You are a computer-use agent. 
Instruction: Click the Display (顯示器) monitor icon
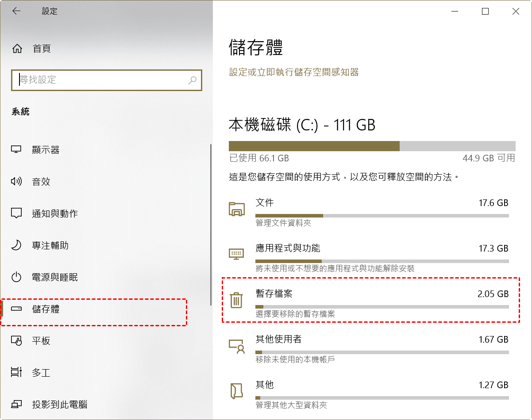(x=16, y=150)
